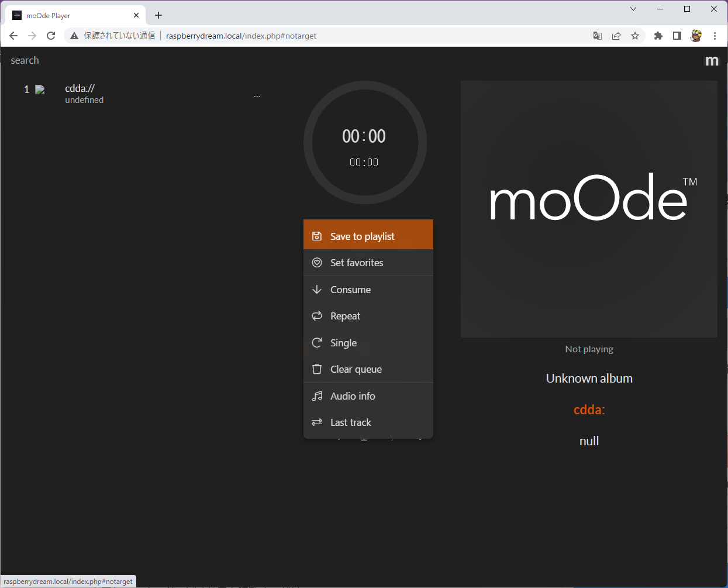This screenshot has height=588, width=728.
Task: Open Audio info from the menu
Action: coord(368,396)
